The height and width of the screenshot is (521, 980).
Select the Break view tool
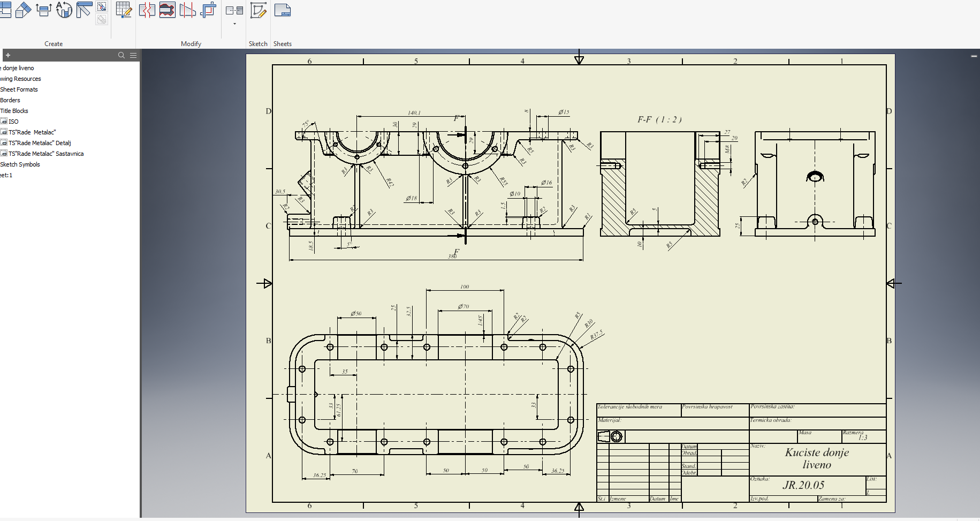coord(147,10)
